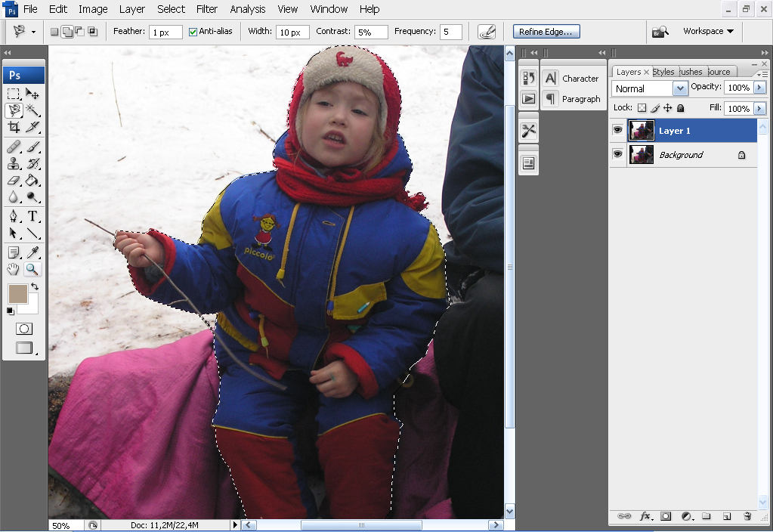
Task: Delete layer using the trash icon
Action: coord(747,516)
